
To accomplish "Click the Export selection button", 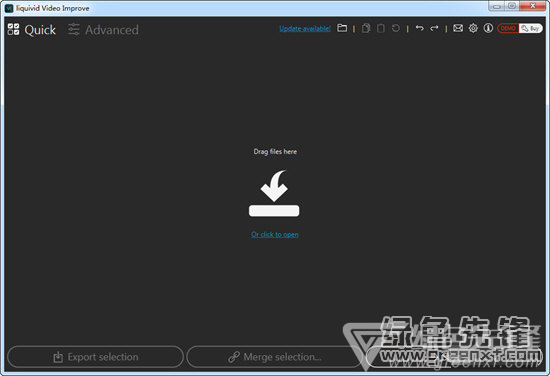I will point(95,357).
